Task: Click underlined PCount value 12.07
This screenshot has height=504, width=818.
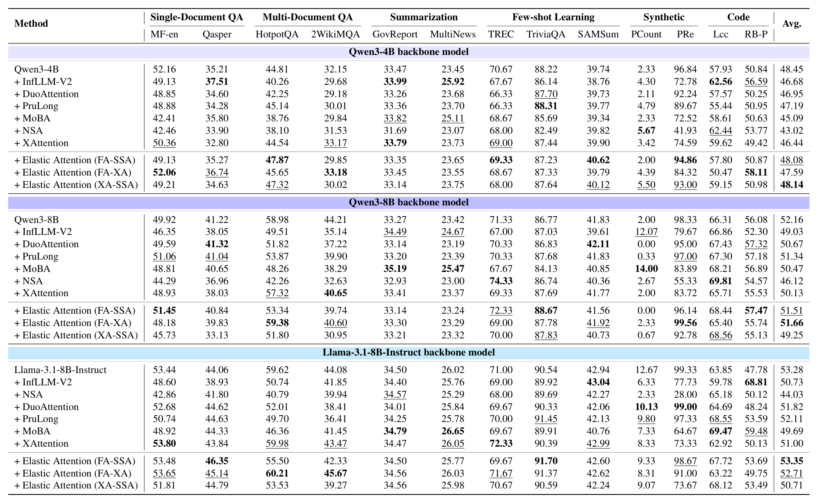Action: 646,232
